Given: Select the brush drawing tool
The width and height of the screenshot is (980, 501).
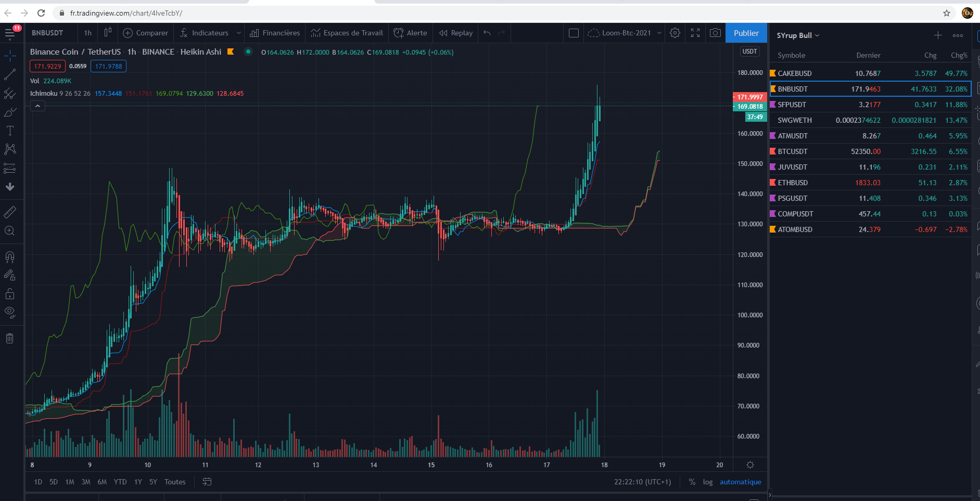Looking at the screenshot, I should click(x=10, y=112).
